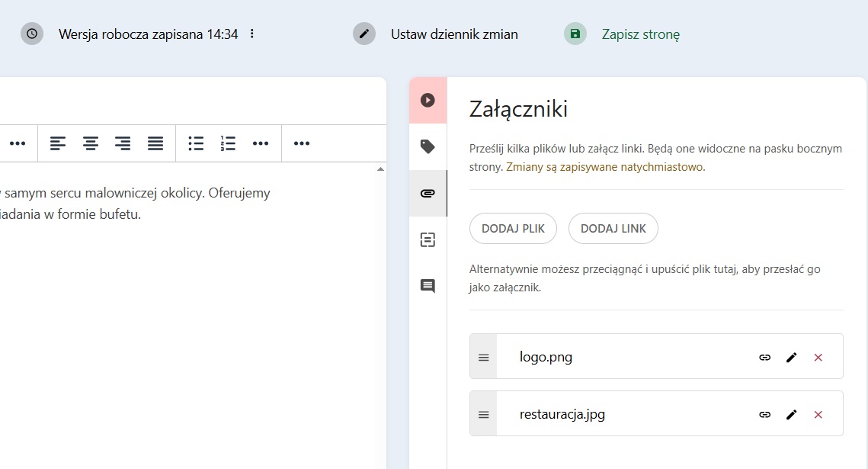Open the templates sidebar tab
Image resolution: width=868 pixels, height=469 pixels.
[x=428, y=240]
